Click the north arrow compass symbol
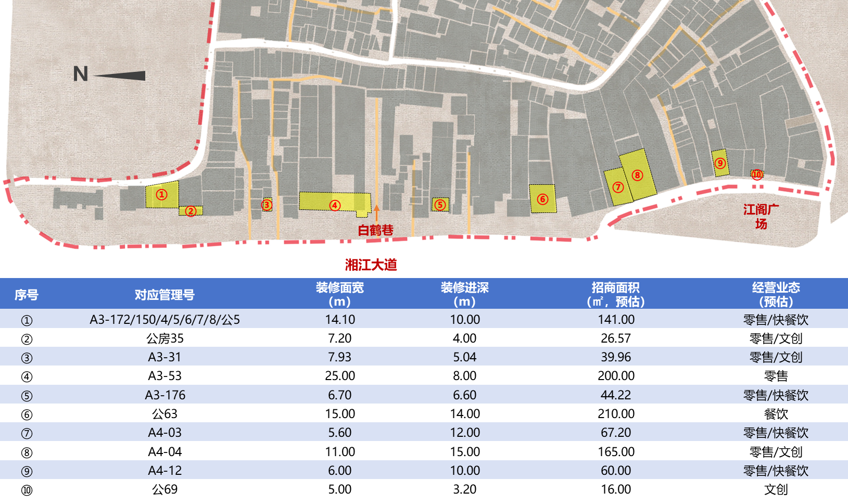848x504 pixels. (109, 74)
